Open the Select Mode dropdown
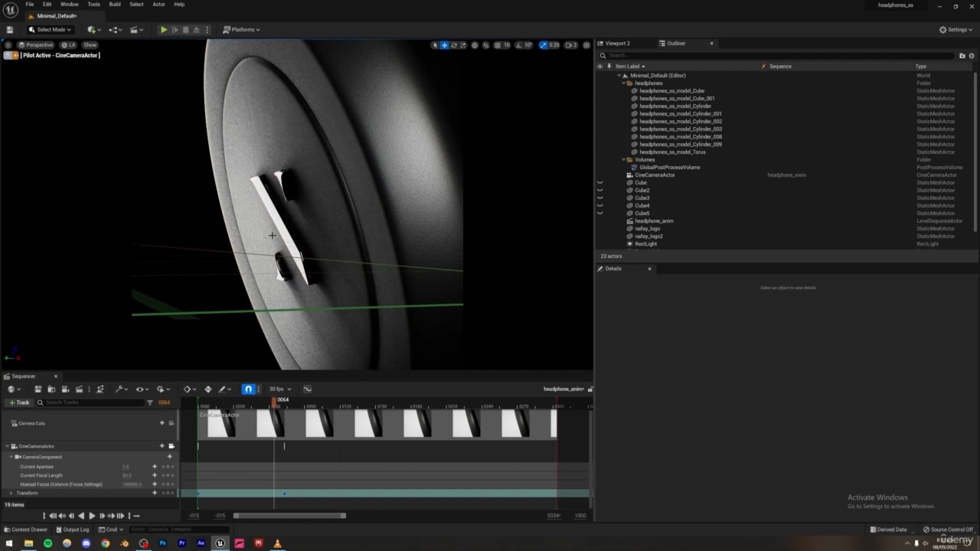 tap(50, 30)
